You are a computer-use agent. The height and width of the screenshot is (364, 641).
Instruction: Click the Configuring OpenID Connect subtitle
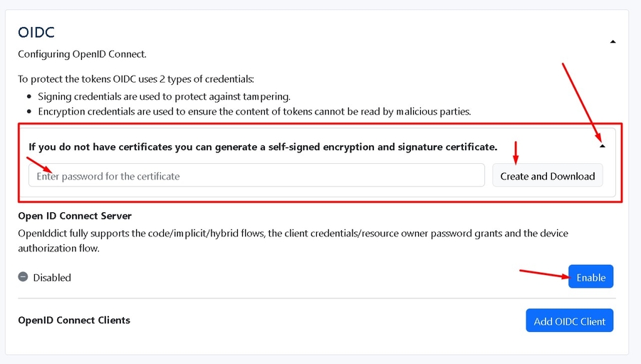coord(82,54)
